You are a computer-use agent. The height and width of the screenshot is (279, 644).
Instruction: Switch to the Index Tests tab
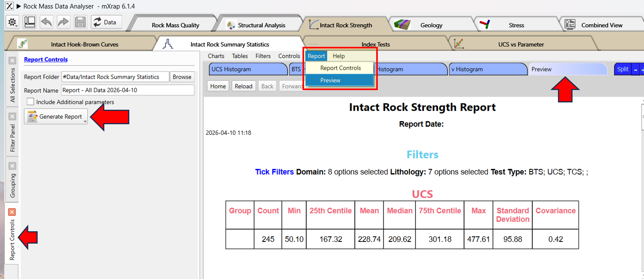point(376,44)
